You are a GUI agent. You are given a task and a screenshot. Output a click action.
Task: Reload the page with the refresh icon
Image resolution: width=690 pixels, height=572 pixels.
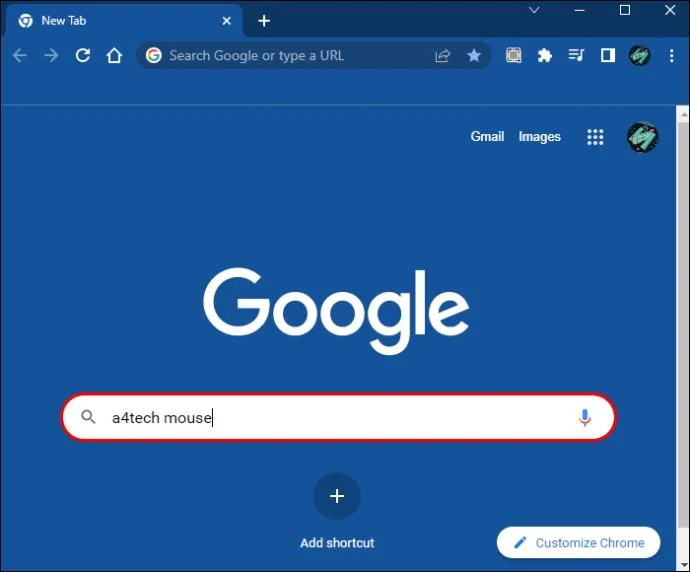[x=83, y=55]
